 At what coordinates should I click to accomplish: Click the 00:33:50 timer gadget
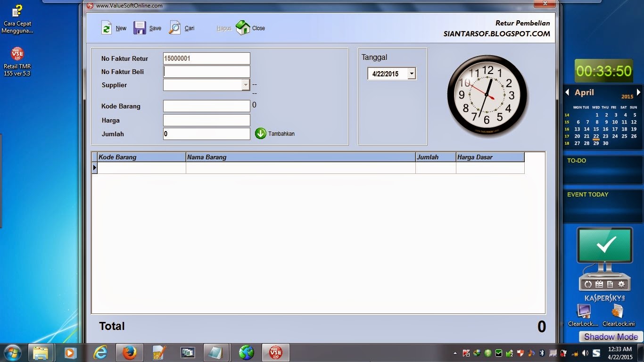(x=604, y=71)
